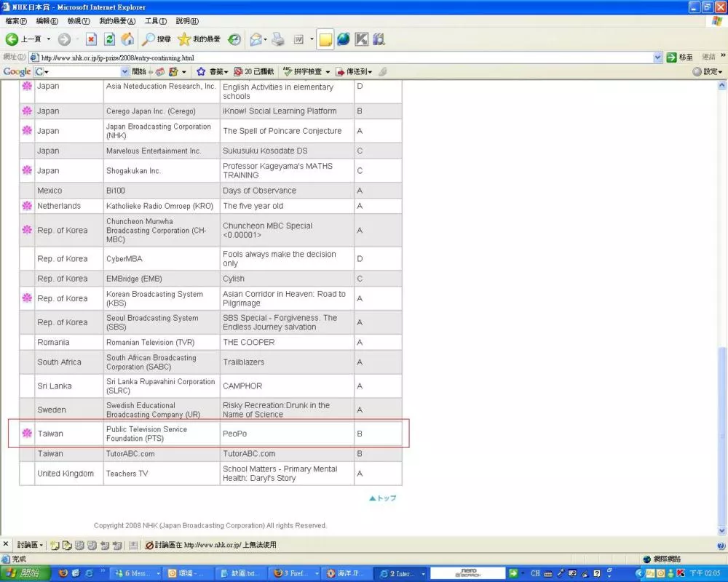Launch Internet Explorer from Quick Launch
728x582 pixels.
(89, 573)
